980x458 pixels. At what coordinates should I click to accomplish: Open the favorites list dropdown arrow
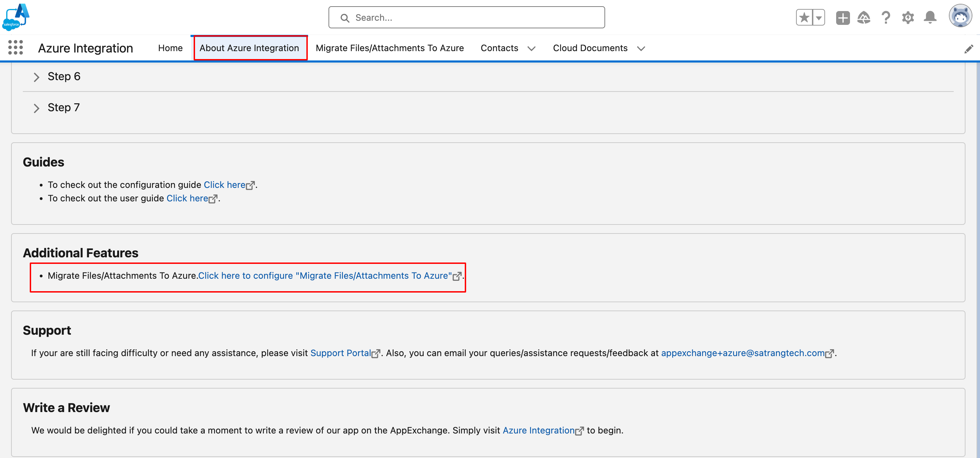(x=819, y=18)
